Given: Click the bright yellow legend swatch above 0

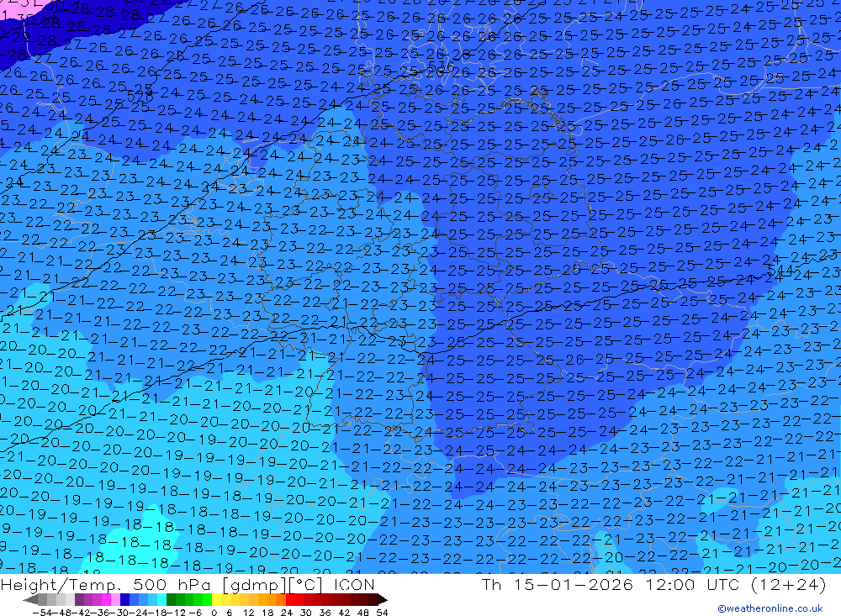Looking at the screenshot, I should click(x=216, y=600).
